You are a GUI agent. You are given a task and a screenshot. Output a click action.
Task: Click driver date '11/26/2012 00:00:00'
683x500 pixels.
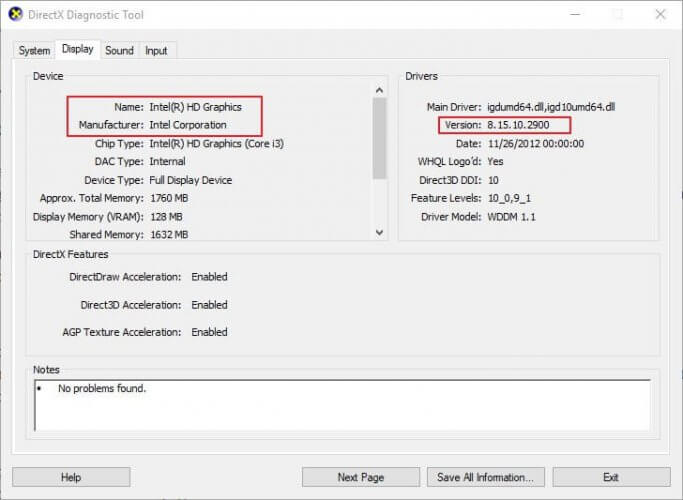[536, 144]
